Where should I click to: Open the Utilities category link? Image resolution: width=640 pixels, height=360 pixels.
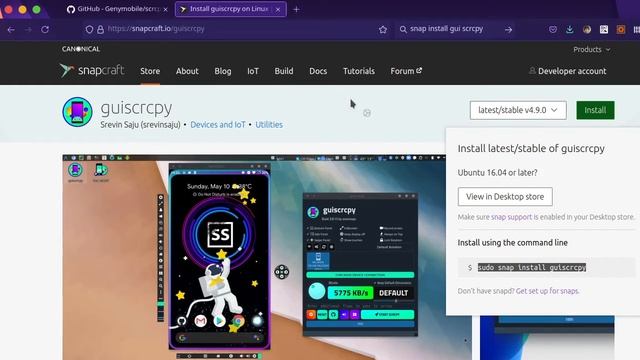(269, 125)
